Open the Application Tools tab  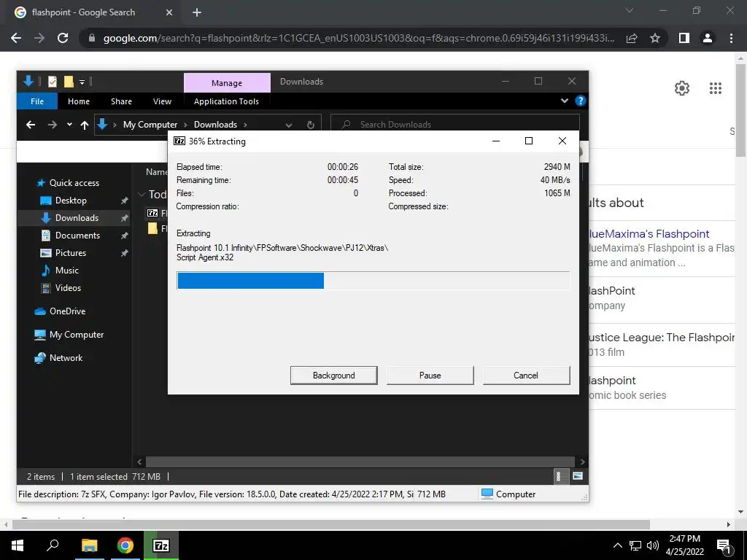226,101
